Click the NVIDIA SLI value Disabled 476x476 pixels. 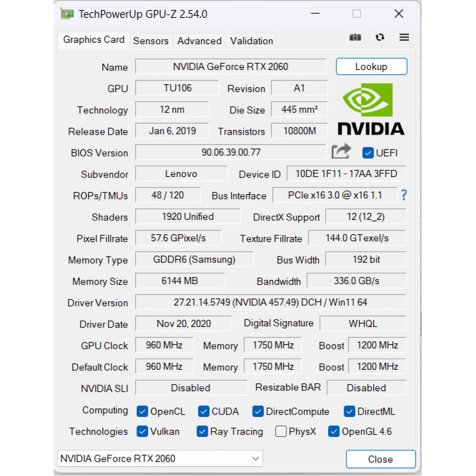point(191,388)
